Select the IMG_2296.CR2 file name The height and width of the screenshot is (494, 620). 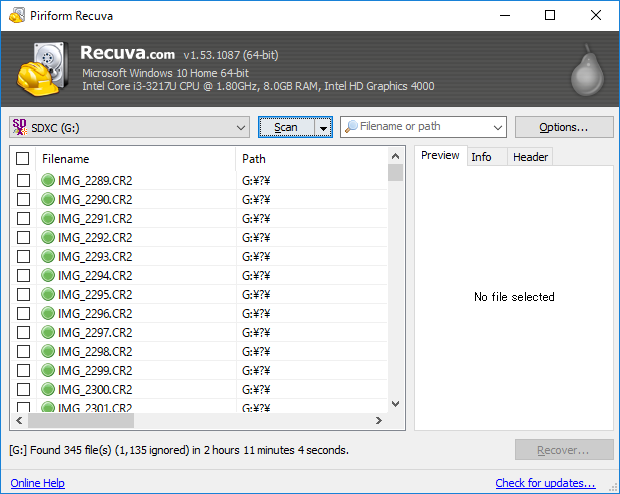[x=95, y=314]
